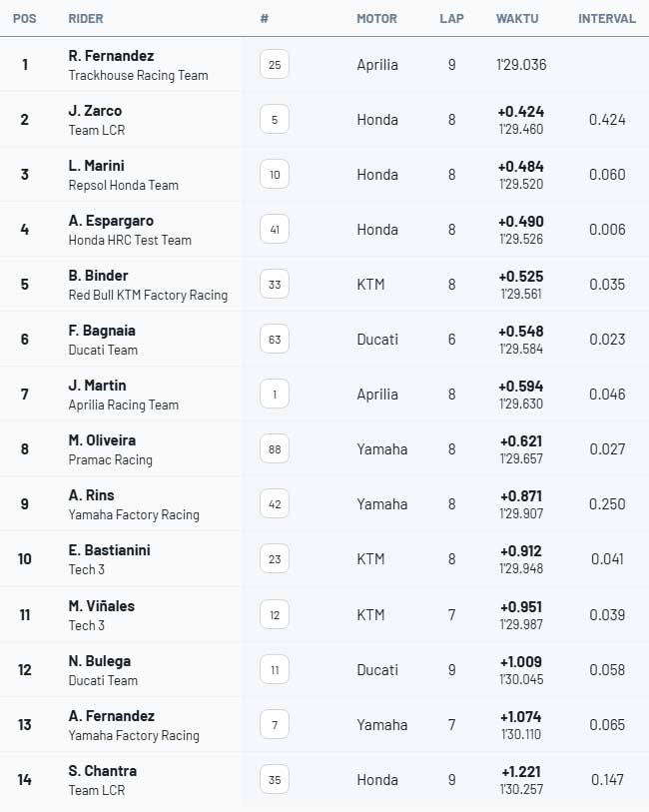Select J. Martin's number 1 badge
Image resolution: width=649 pixels, height=812 pixels.
pyautogui.click(x=275, y=395)
